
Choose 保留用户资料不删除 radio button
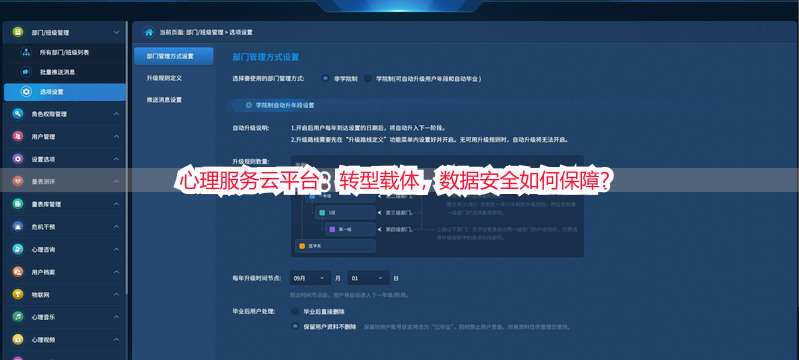pyautogui.click(x=295, y=326)
